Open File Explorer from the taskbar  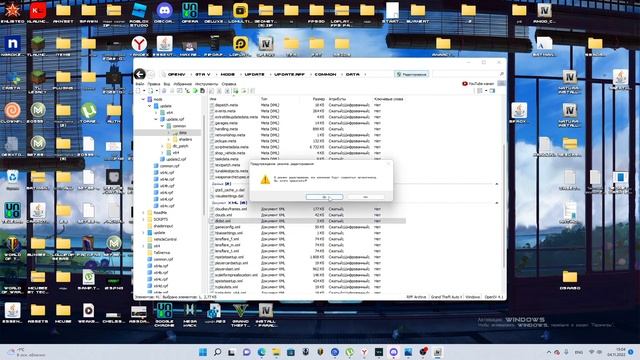point(276,352)
